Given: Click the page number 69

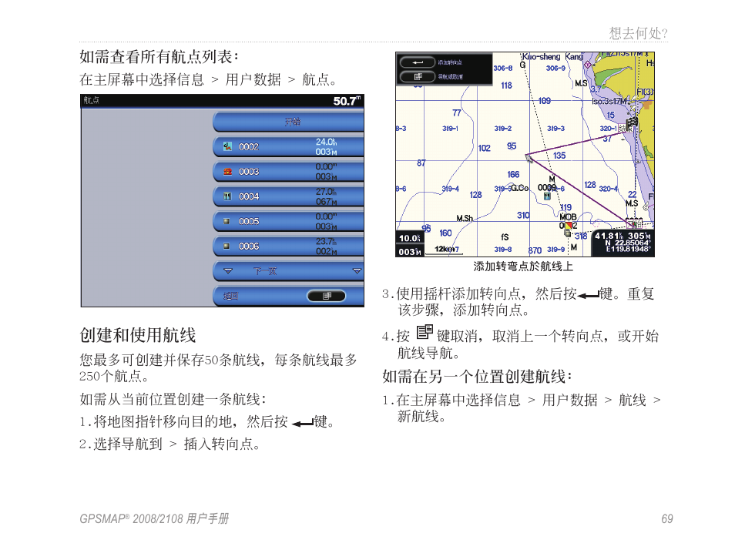Looking at the screenshot, I should pyautogui.click(x=667, y=518).
